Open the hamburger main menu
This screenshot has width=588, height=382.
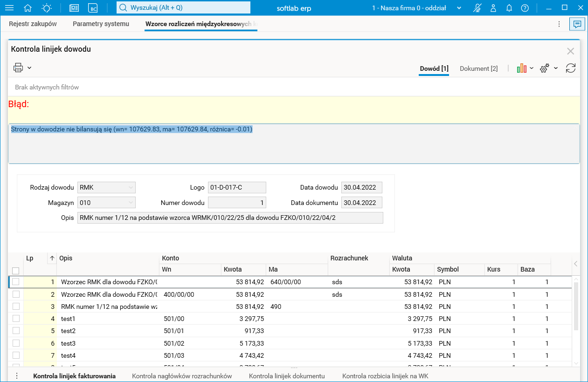coord(9,8)
